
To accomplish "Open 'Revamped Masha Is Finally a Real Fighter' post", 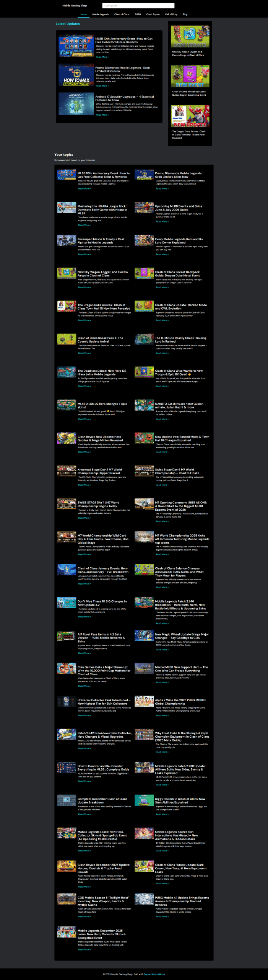I will (x=101, y=241).
